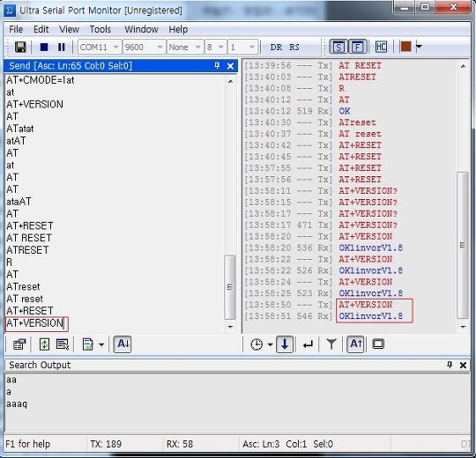The image size is (476, 458).
Task: Stop the serial port with square icon
Action: [44, 47]
